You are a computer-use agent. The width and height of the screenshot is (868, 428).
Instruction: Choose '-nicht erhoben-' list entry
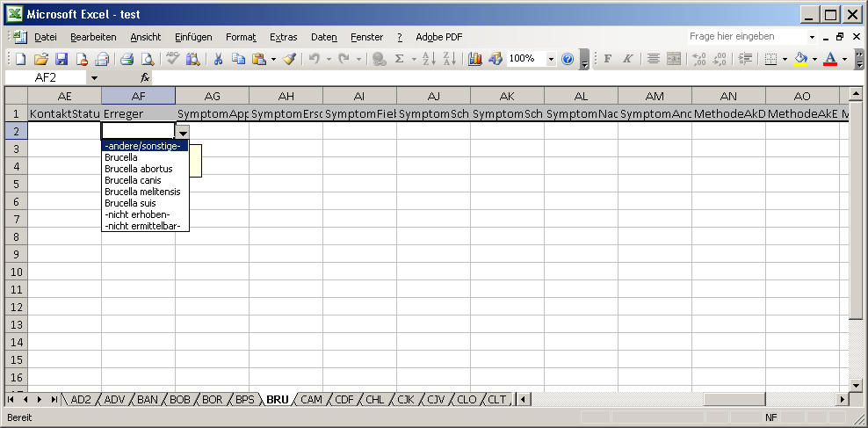(x=137, y=214)
